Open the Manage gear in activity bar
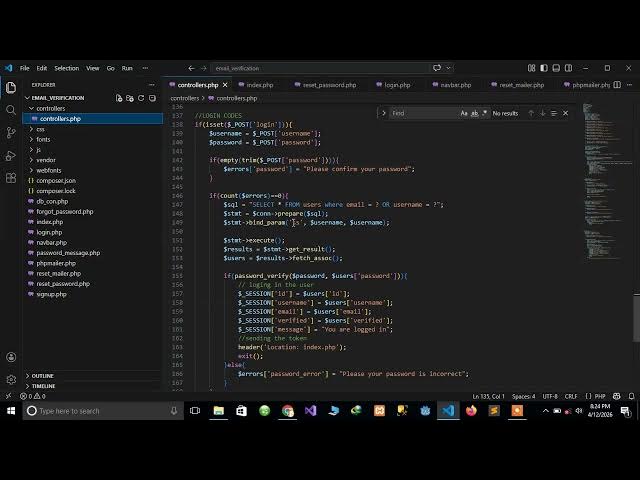Screen dimensions: 640x480 (x=11, y=380)
